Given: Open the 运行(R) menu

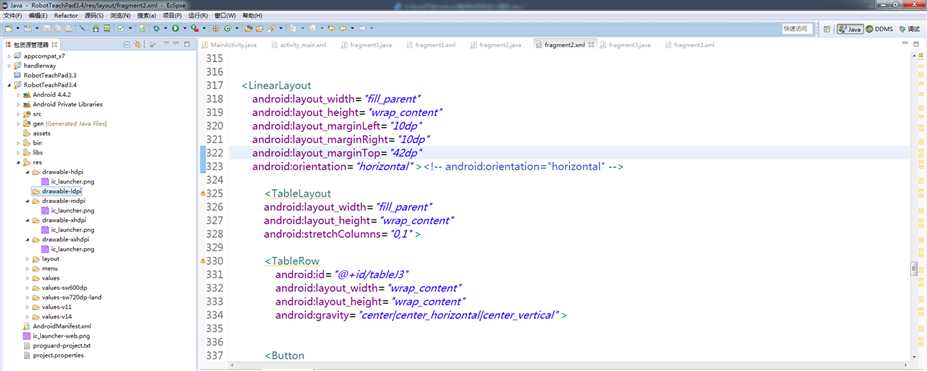Looking at the screenshot, I should point(198,15).
